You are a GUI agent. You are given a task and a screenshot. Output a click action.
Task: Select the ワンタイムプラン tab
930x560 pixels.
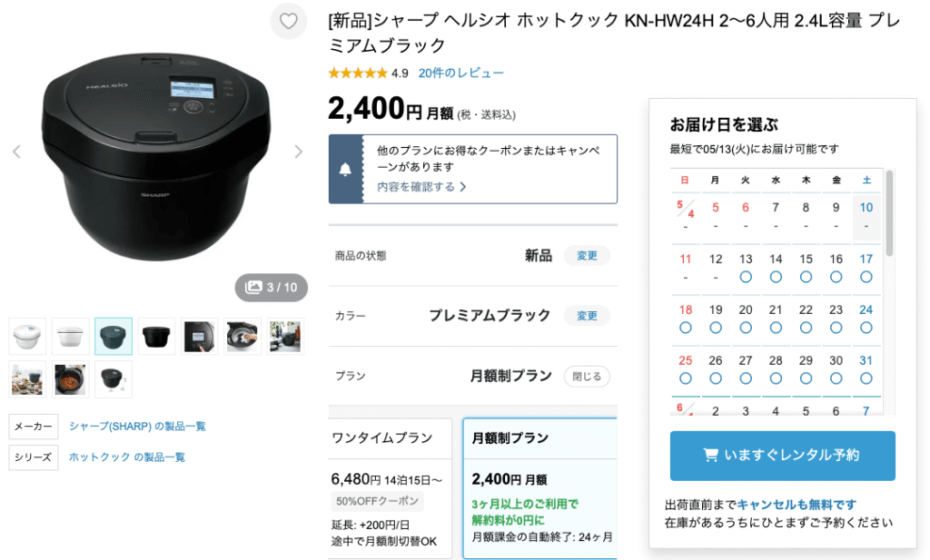[390, 438]
